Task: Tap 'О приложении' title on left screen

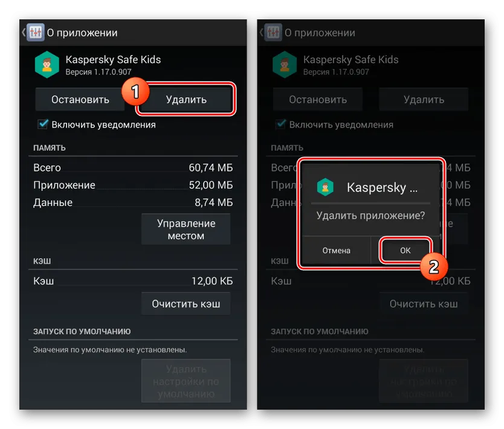Action: click(x=82, y=33)
